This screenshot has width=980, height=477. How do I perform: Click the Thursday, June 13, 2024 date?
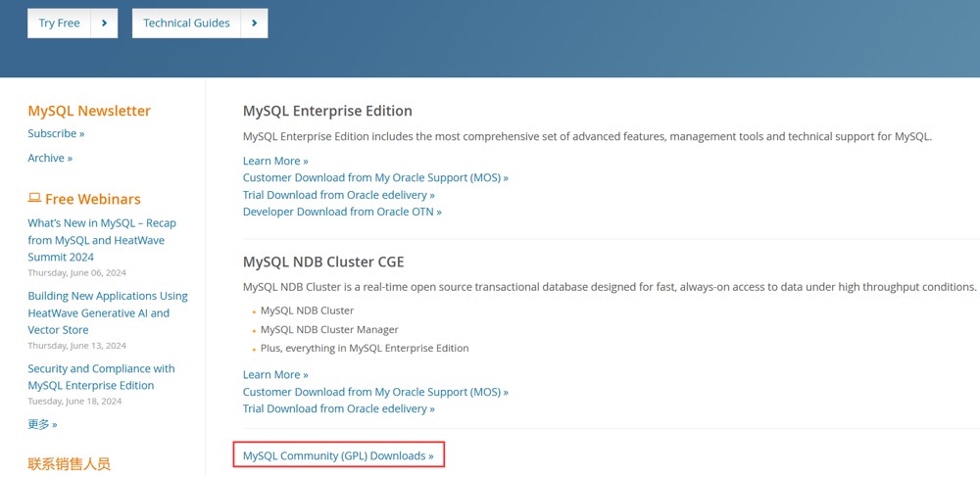76,346
